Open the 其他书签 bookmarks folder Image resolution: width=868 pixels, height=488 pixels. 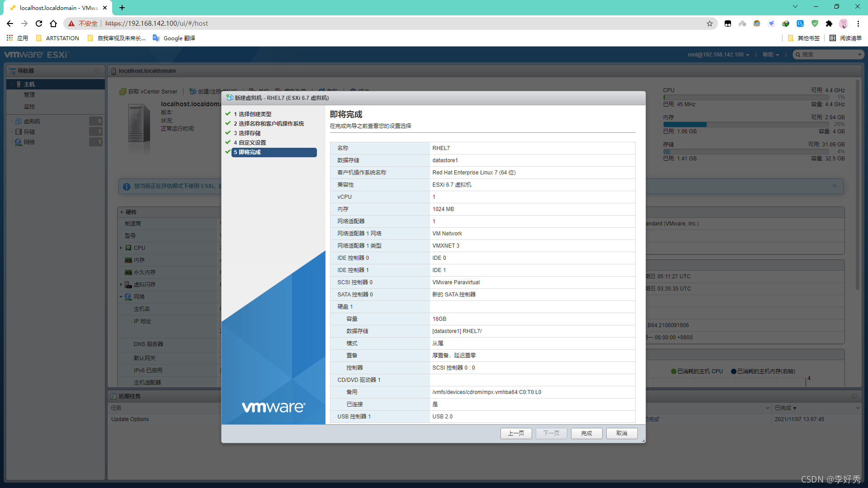click(804, 38)
